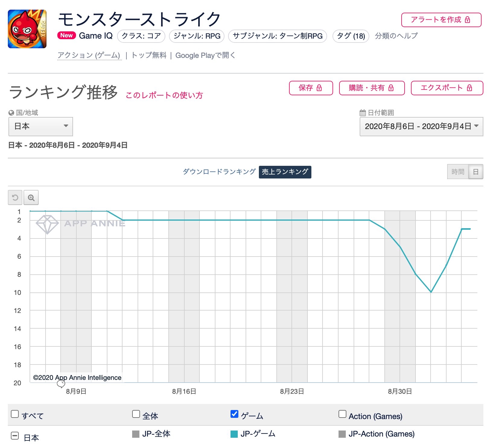Screen dimensions: 490x448
Task: Click the 8月30日 axis label
Action: tap(400, 391)
